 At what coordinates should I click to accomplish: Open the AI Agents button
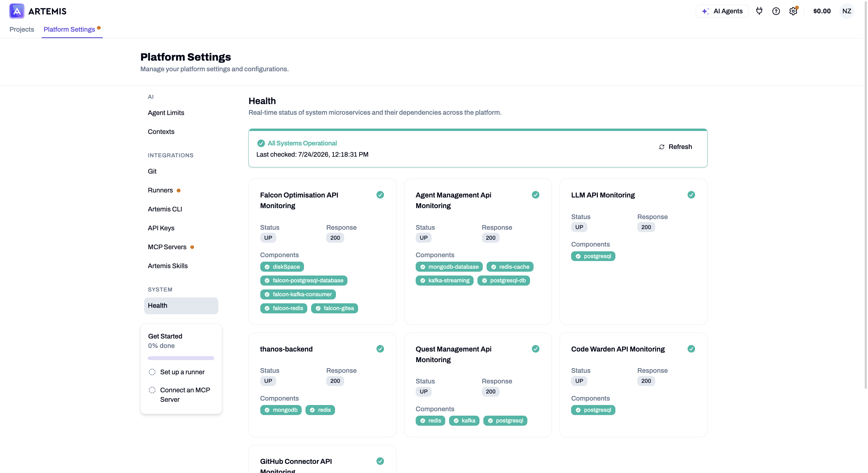click(722, 11)
